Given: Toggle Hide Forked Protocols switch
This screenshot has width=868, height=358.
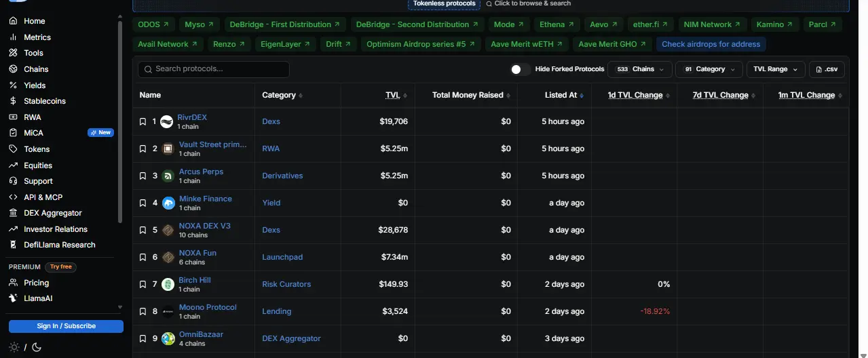Looking at the screenshot, I should [x=521, y=69].
